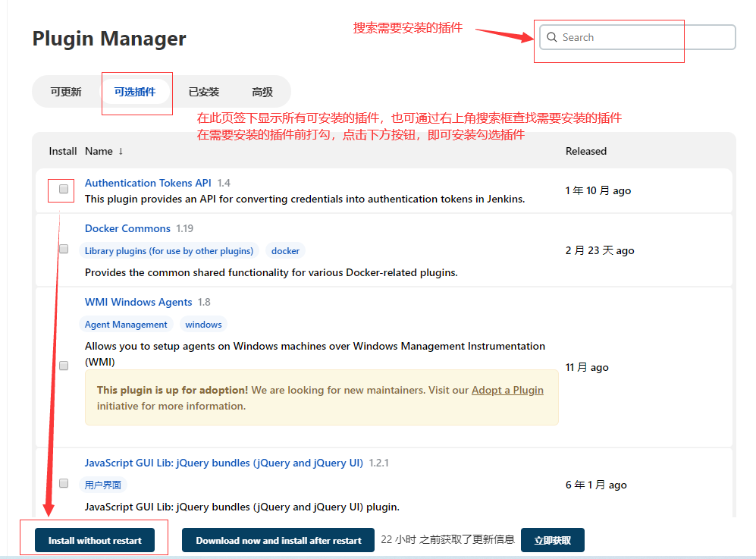Click the '11 月 ago' release date

[587, 368]
